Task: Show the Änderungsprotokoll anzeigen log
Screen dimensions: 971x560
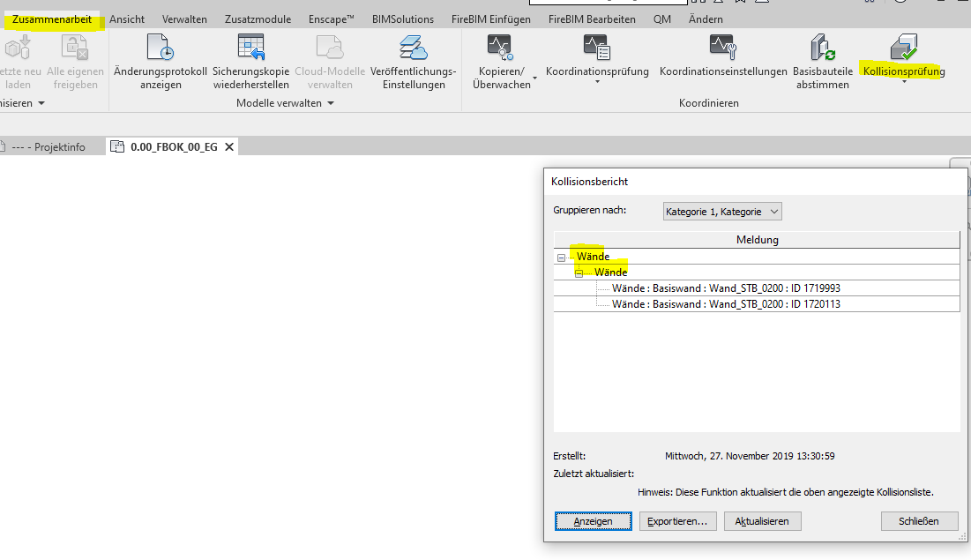Action: point(160,49)
